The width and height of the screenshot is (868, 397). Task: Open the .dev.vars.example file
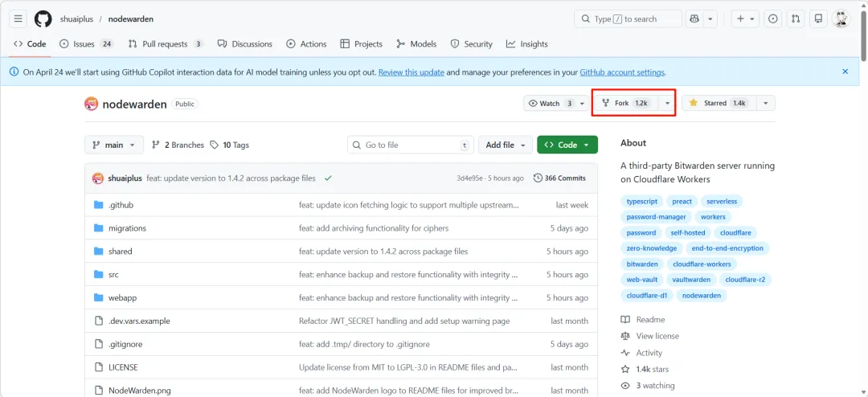tap(139, 321)
